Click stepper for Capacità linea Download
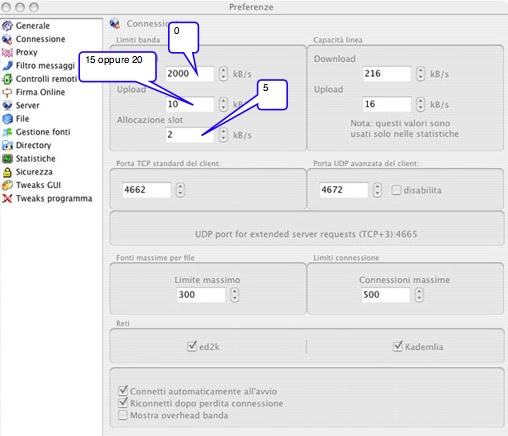The height and width of the screenshot is (436, 508). point(421,74)
